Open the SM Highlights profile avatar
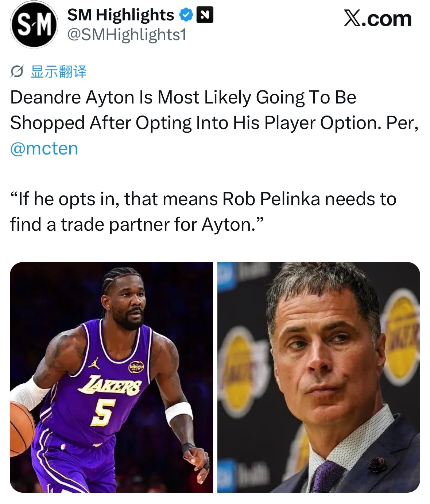Image resolution: width=430 pixels, height=504 pixels. pos(34,24)
